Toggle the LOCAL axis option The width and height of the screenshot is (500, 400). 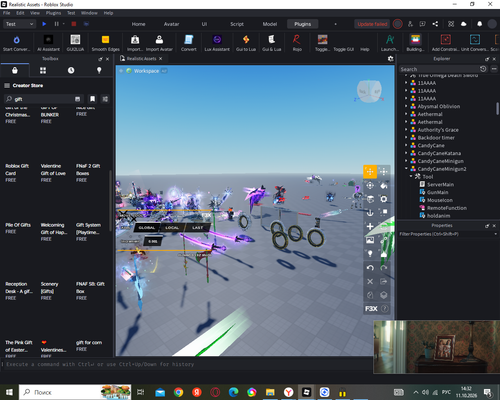tap(172, 228)
